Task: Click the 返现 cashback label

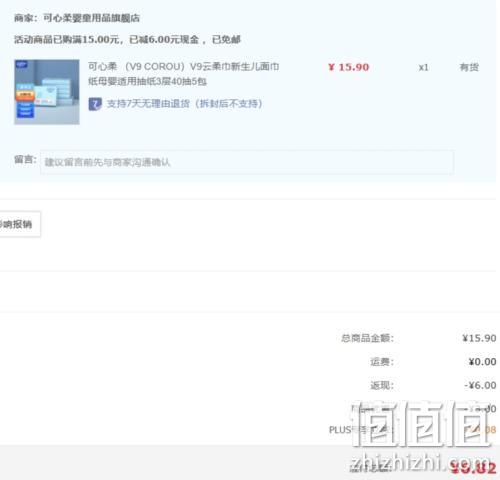Action: 382,385
